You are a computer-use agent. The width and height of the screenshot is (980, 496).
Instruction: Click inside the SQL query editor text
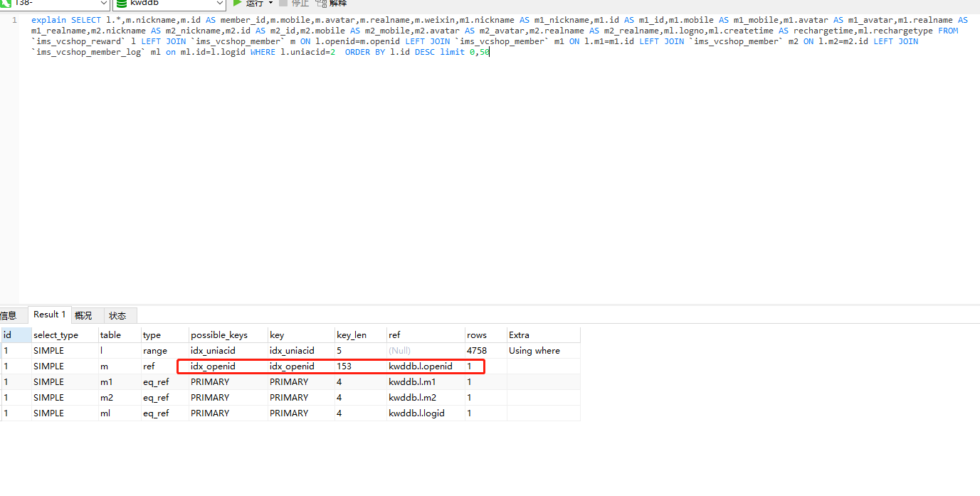498,36
